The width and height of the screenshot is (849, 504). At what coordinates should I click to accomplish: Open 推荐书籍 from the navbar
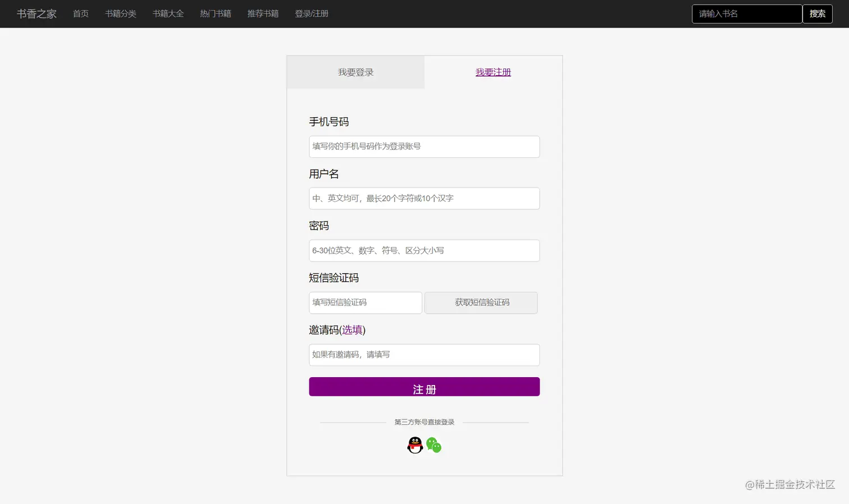[x=263, y=13]
